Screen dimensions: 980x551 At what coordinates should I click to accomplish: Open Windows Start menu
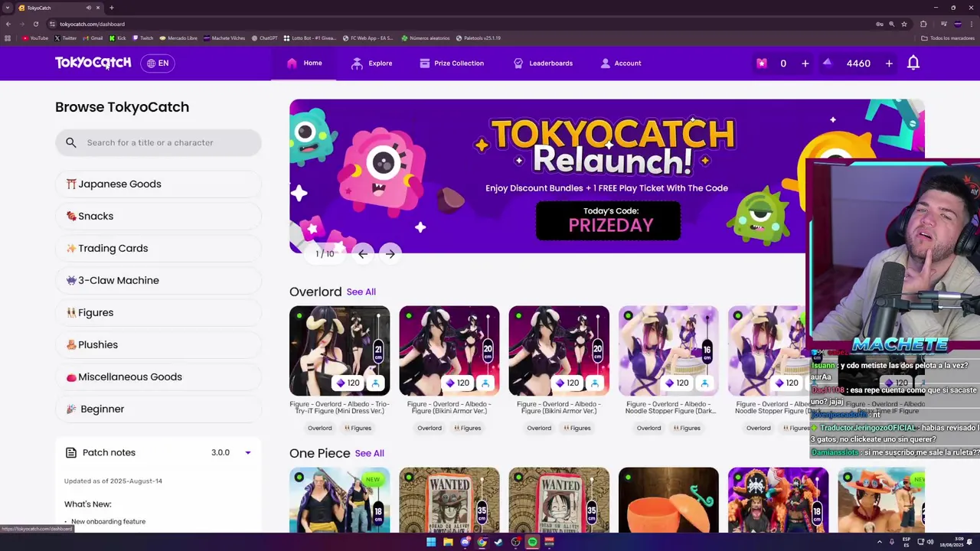(x=431, y=542)
